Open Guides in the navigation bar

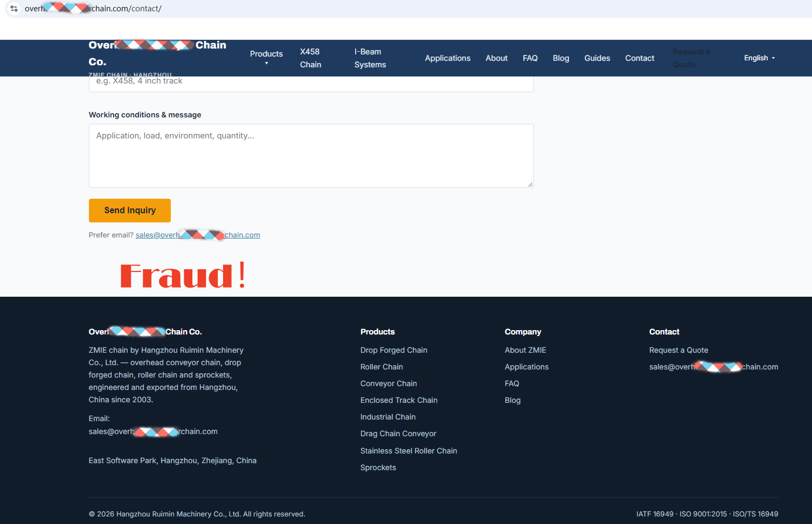coord(597,58)
